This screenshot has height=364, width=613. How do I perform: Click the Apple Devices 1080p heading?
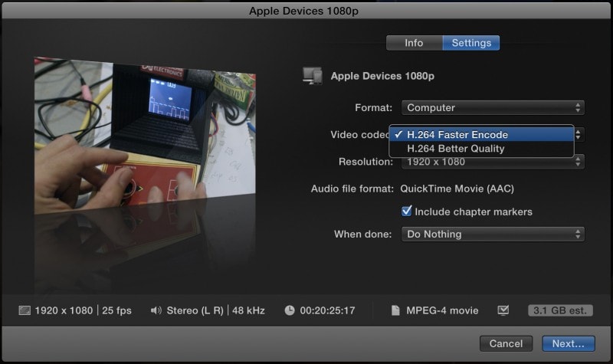tap(382, 76)
